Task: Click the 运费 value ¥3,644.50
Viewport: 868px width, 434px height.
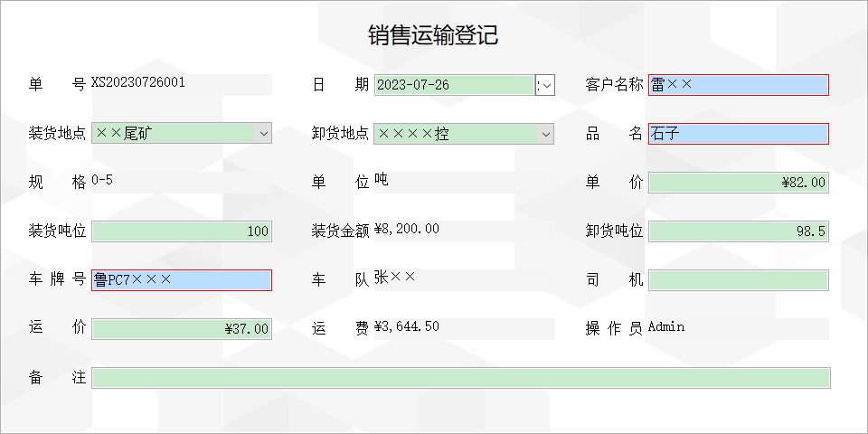Action: coord(407,326)
